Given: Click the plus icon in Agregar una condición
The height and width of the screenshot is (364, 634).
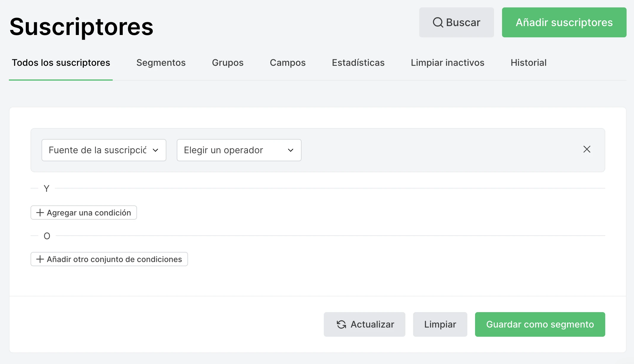Looking at the screenshot, I should click(40, 213).
